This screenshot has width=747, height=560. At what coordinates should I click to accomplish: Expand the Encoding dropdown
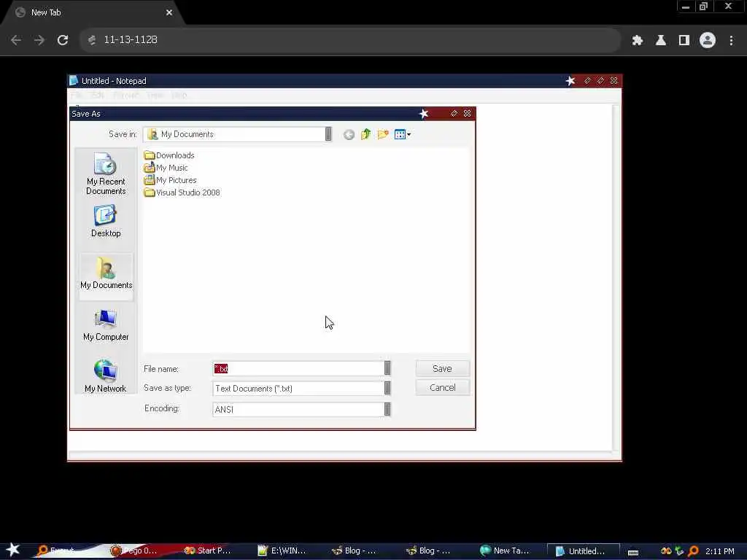pos(387,409)
